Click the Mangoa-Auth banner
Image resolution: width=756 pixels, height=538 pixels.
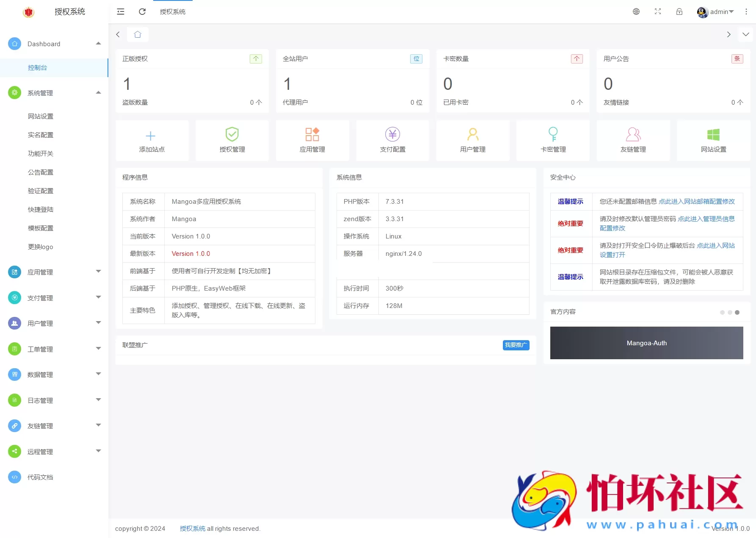point(646,343)
